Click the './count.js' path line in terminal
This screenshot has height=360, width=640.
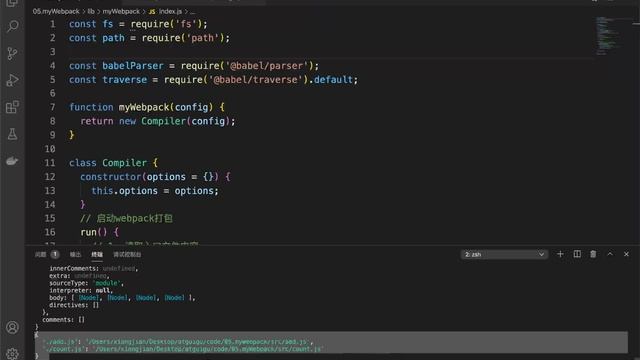183,349
